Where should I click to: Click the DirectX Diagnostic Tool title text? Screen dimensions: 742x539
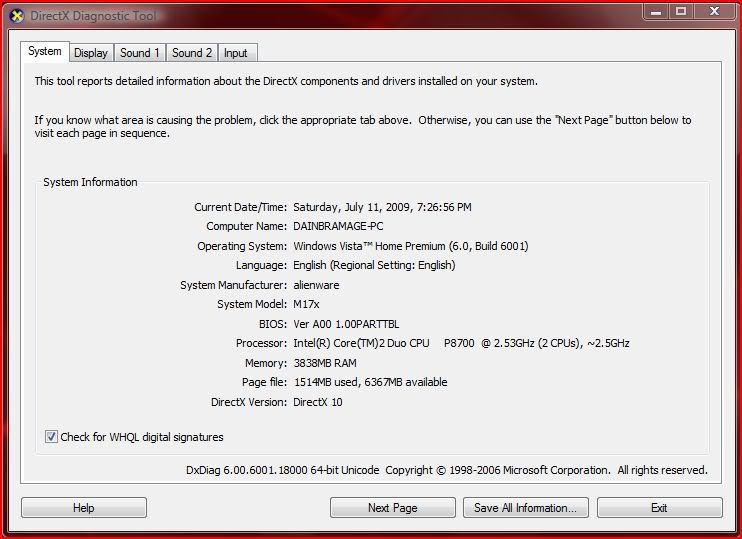coord(93,16)
